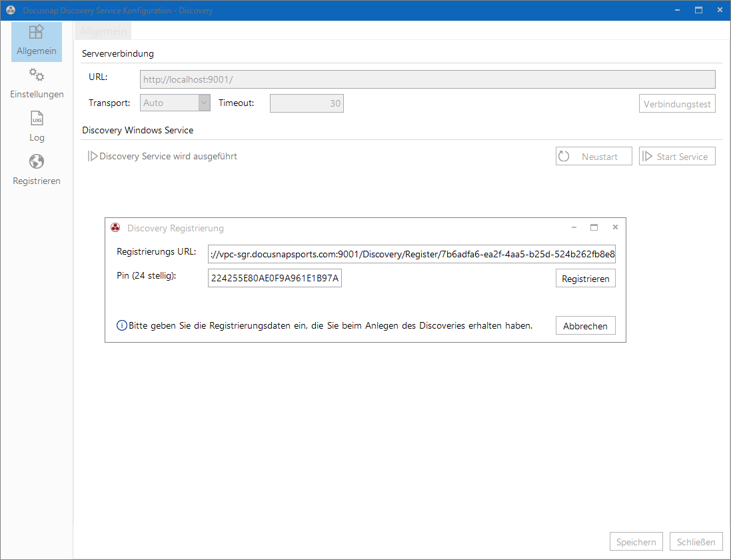Close the Discovery Registrierung dialog

pyautogui.click(x=615, y=227)
